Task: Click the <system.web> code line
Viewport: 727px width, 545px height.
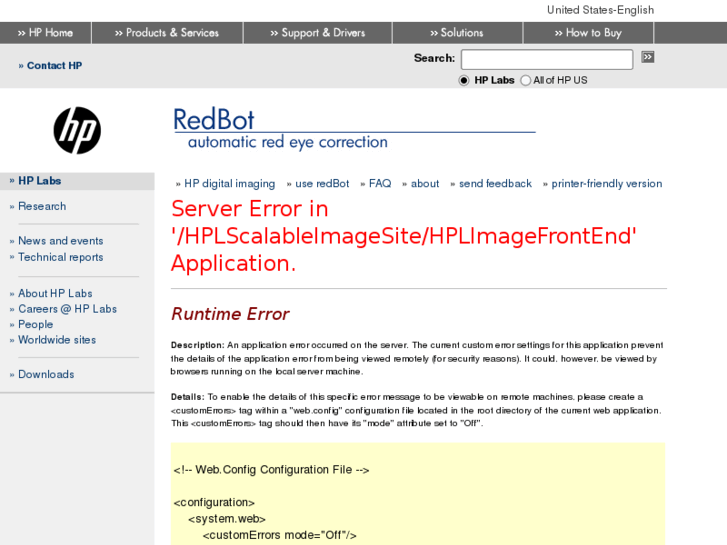Action: pos(227,519)
